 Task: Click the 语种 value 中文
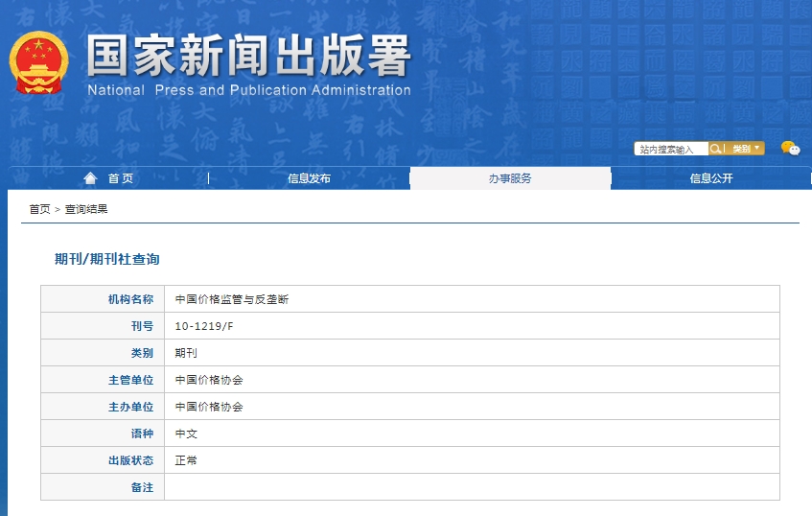tap(186, 434)
